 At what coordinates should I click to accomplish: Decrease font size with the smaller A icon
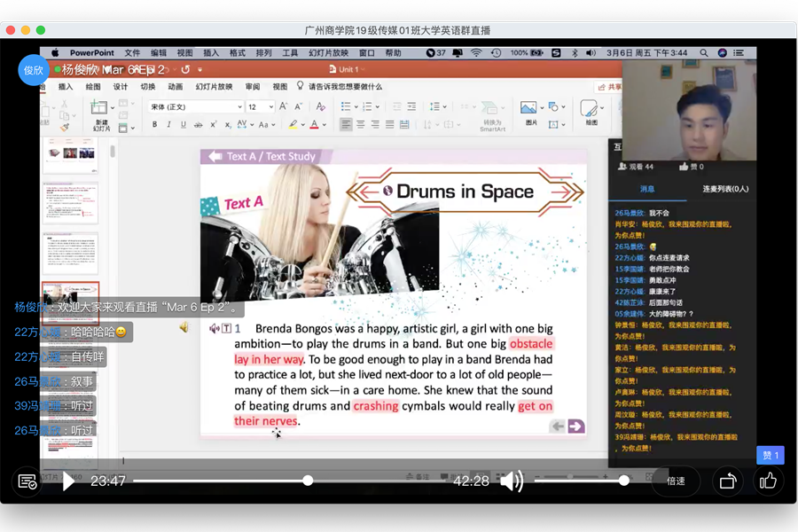point(298,106)
